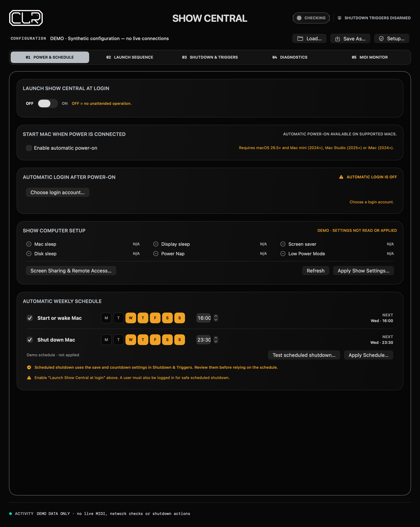This screenshot has height=527, width=420.
Task: Click Choose login account button
Action: tap(58, 192)
